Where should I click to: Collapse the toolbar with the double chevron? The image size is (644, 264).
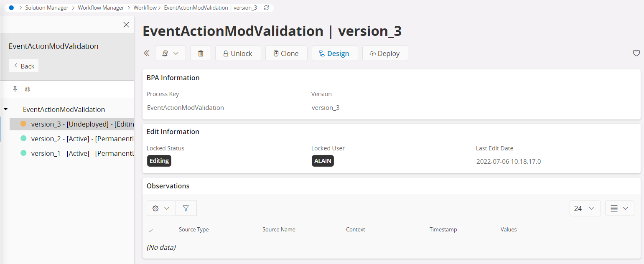pyautogui.click(x=147, y=53)
